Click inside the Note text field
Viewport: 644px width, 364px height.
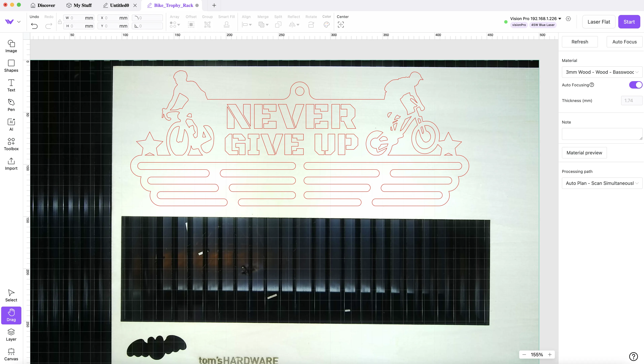click(602, 134)
